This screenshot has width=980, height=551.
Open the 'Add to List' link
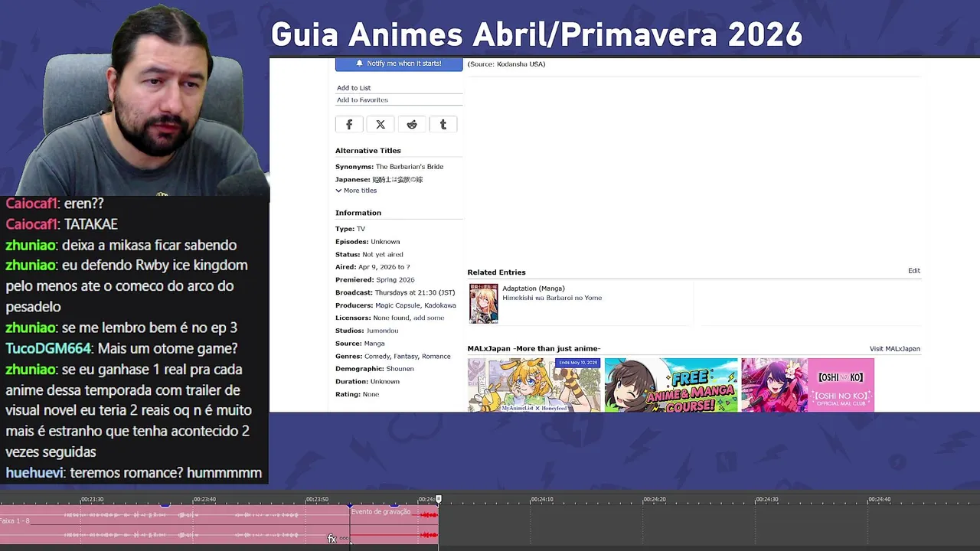tap(354, 88)
